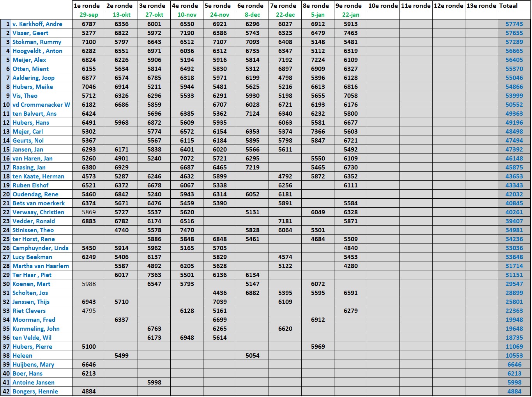Click the "Vis, Theo" name cell
This screenshot has width=532, height=397.
(x=25, y=95)
